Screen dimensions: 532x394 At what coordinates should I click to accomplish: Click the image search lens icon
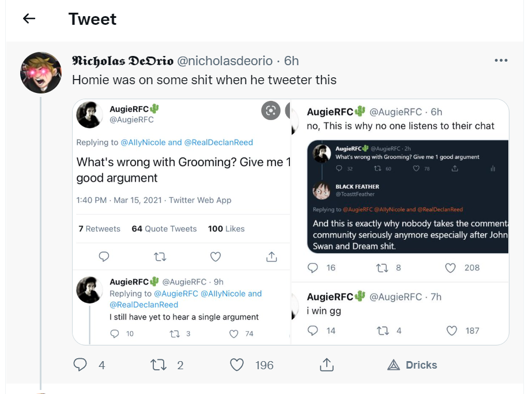[271, 110]
